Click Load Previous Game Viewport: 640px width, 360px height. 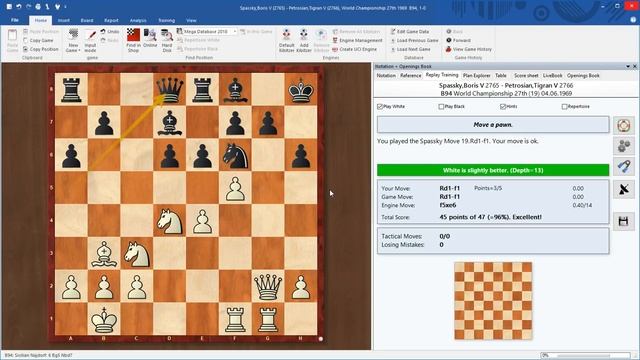coord(414,40)
